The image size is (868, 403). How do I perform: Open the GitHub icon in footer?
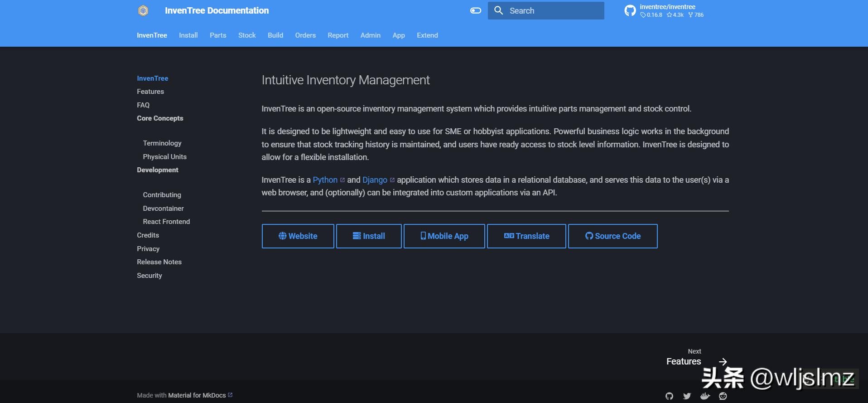click(x=669, y=396)
